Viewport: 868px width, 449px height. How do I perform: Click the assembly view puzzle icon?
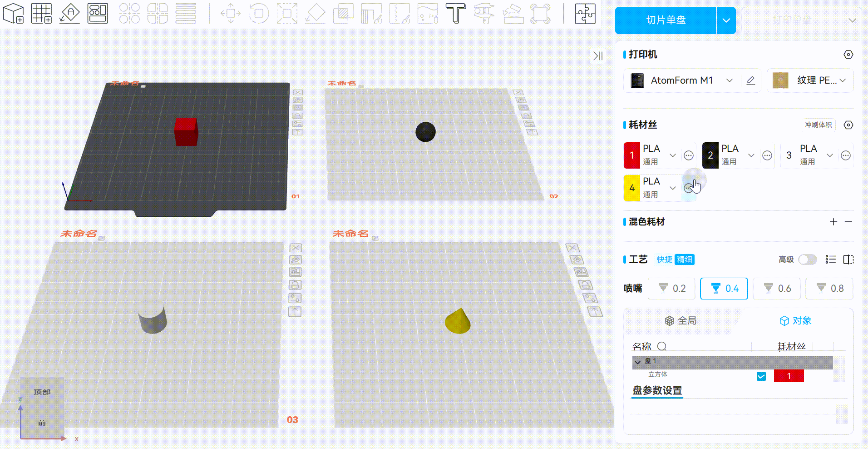[x=585, y=14]
